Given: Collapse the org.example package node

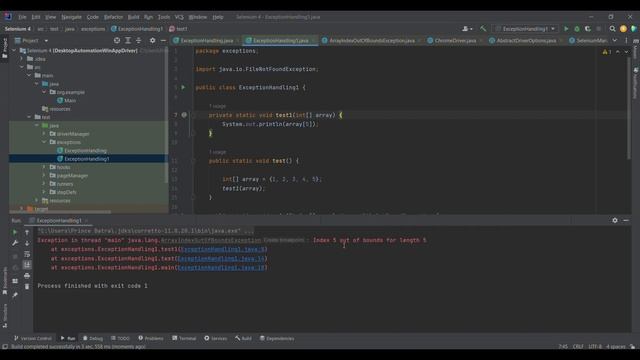Looking at the screenshot, I should point(44,92).
